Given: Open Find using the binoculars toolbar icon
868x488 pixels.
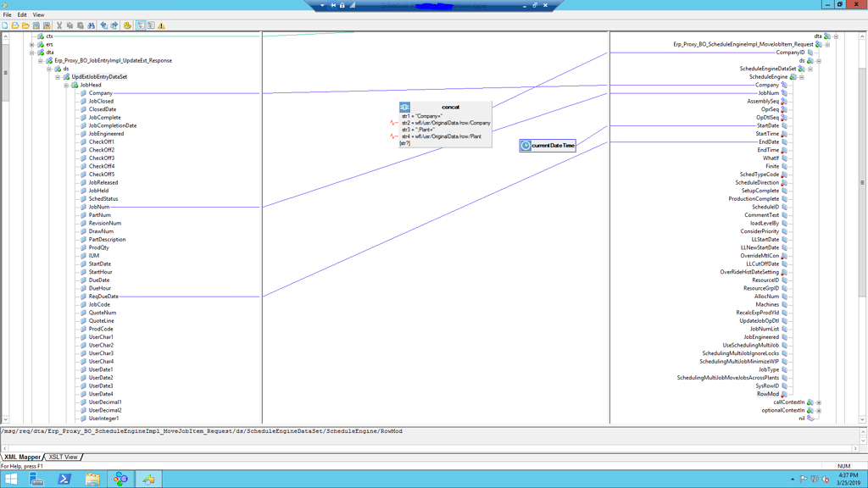Looking at the screenshot, I should tap(92, 26).
